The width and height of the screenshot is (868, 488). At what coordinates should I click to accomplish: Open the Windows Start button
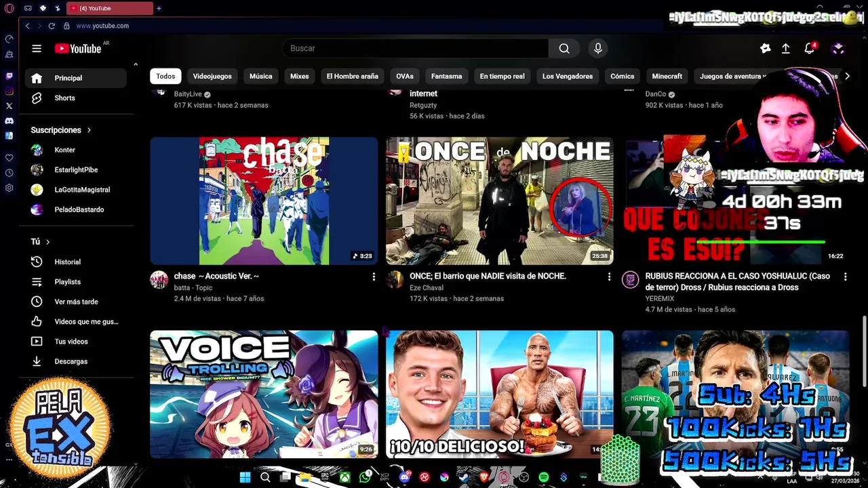tap(245, 477)
